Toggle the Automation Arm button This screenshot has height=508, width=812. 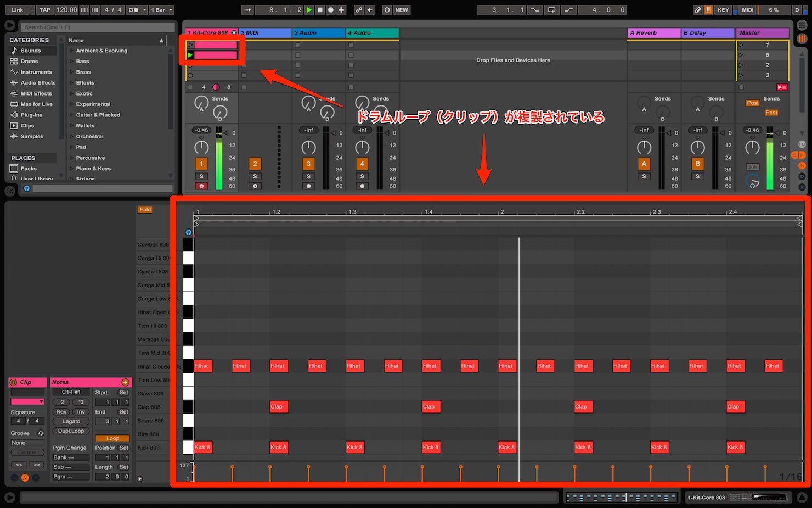click(359, 10)
